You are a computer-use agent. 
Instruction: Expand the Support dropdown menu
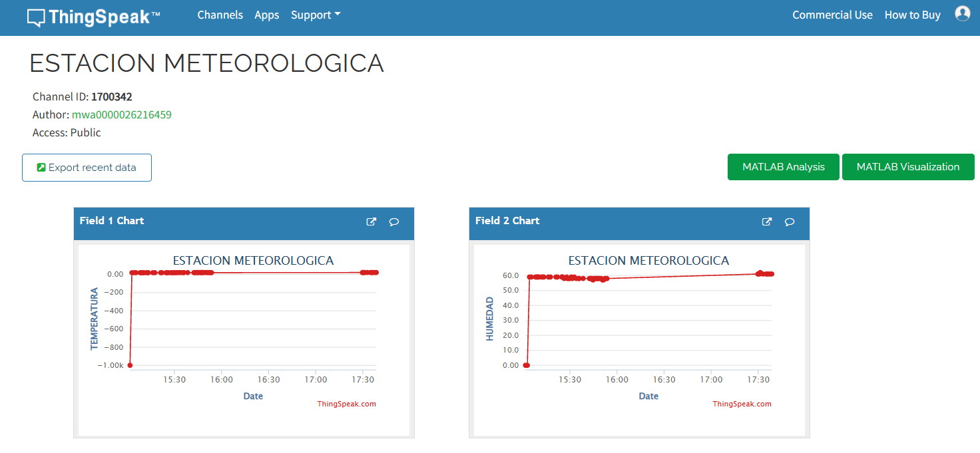pos(316,15)
